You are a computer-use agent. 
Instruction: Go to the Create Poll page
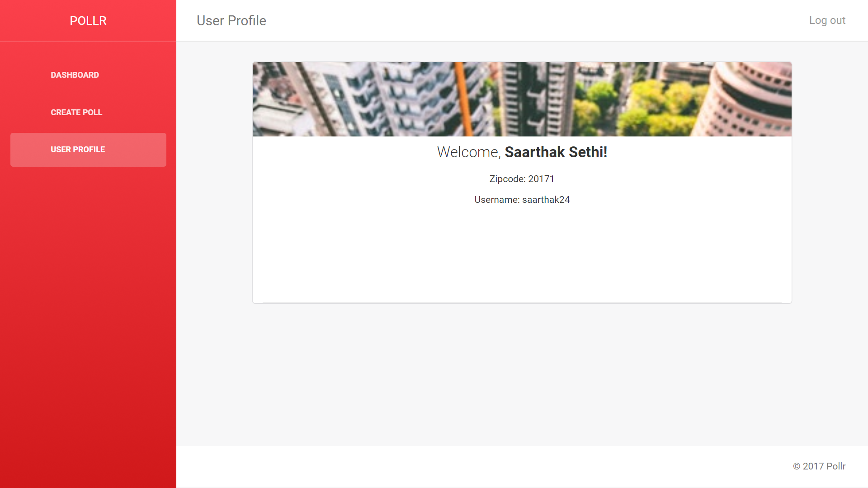pos(76,113)
